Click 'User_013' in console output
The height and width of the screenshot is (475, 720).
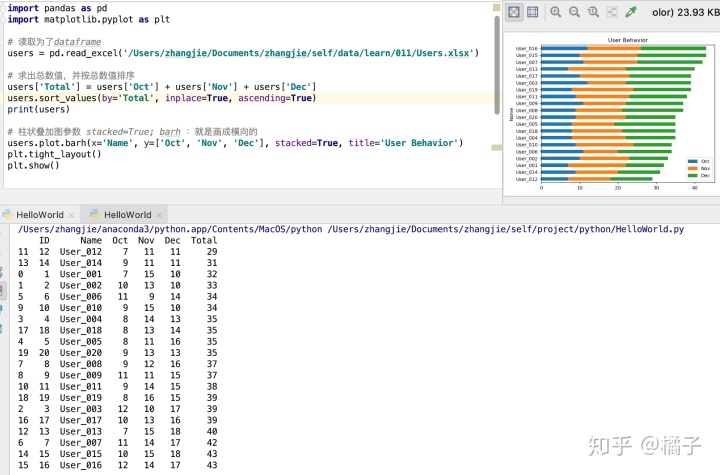pyautogui.click(x=80, y=431)
